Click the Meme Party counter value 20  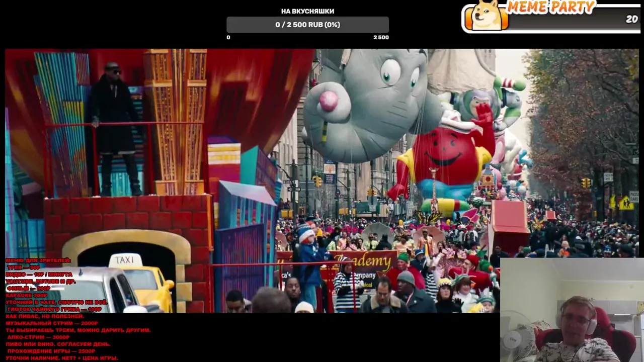point(631,19)
